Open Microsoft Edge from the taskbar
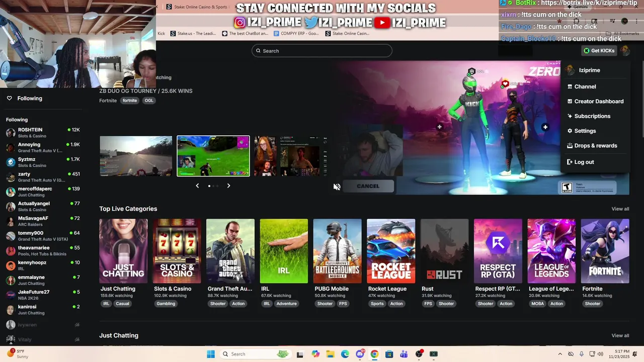This screenshot has width=644, height=362. click(x=345, y=354)
